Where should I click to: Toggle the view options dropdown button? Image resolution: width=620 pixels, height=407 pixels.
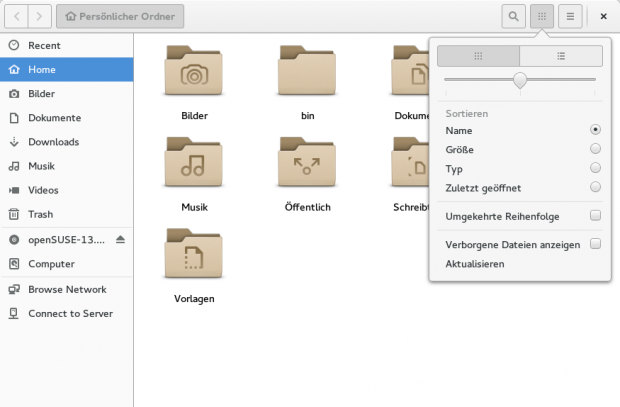pyautogui.click(x=542, y=16)
